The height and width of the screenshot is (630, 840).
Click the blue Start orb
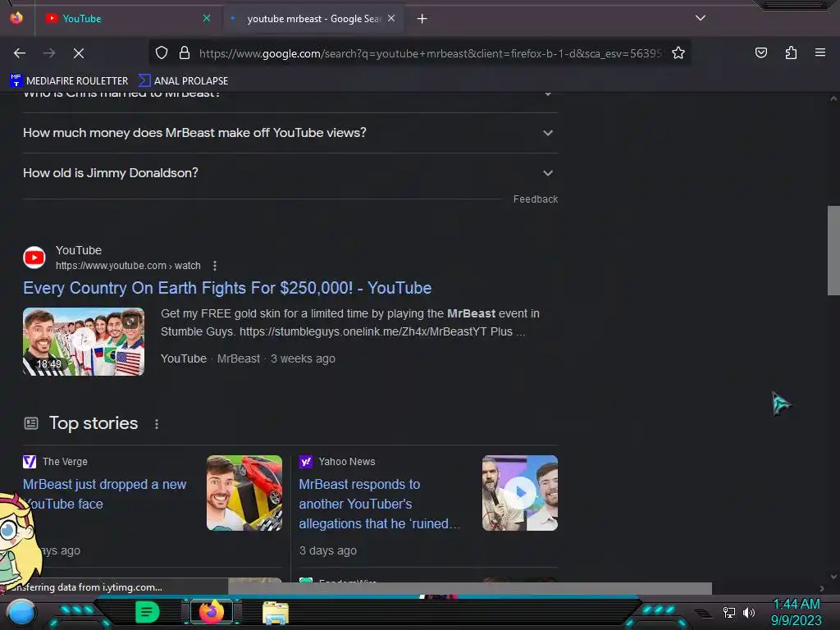click(21, 613)
